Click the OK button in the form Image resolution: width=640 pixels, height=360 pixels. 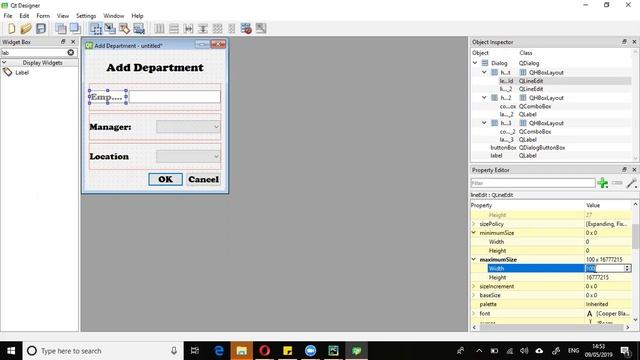(165, 179)
